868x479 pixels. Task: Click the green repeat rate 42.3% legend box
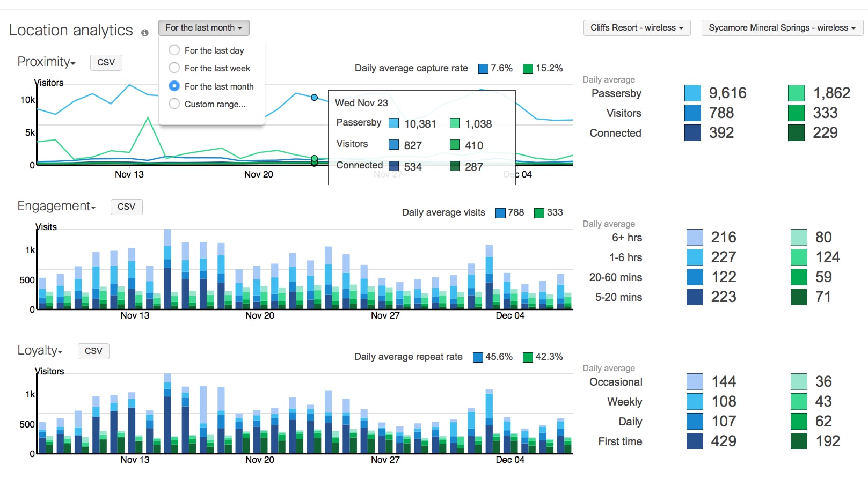(x=528, y=357)
